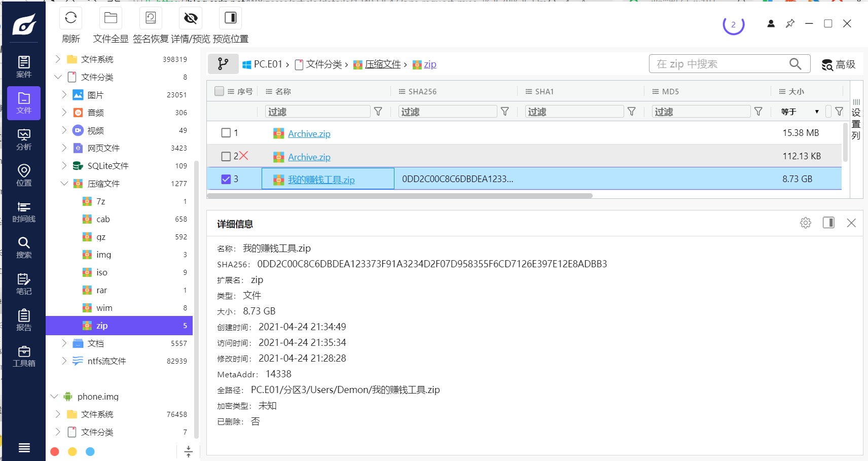Screen dimensions: 868x461
Task: Click the zip breadcrumb link
Action: coord(430,64)
